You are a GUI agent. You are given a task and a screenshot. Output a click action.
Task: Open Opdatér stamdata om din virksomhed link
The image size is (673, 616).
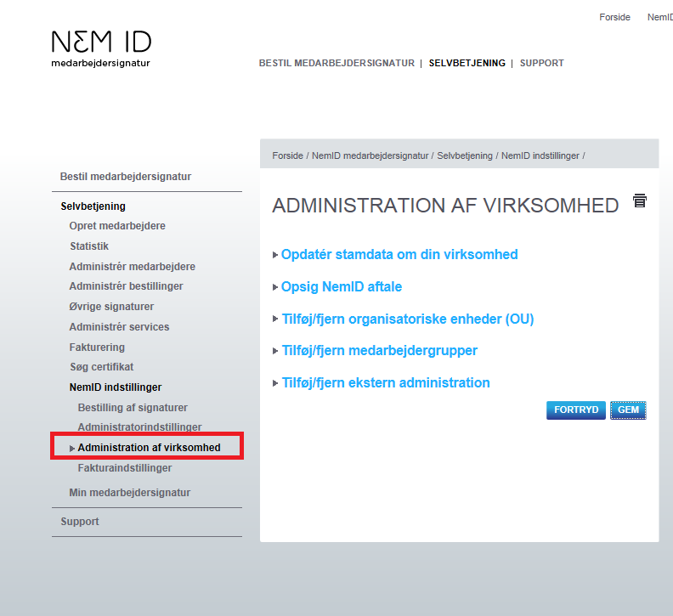[399, 255]
